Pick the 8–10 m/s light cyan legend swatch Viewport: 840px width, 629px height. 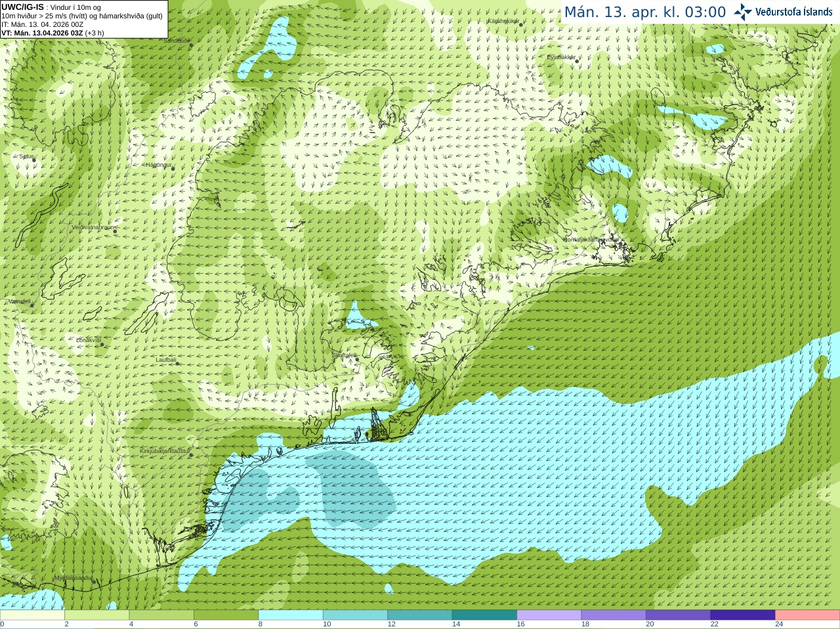(x=291, y=615)
